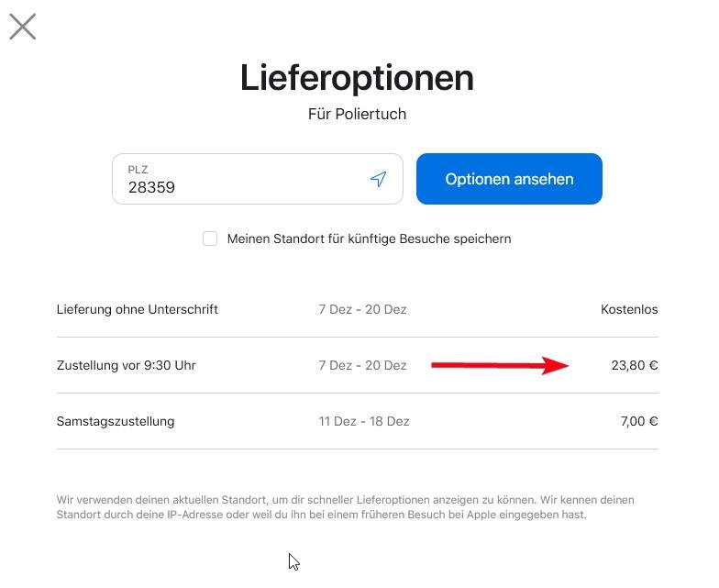This screenshot has width=719, height=588.
Task: Click the small PLZ label in the field
Action: (138, 170)
